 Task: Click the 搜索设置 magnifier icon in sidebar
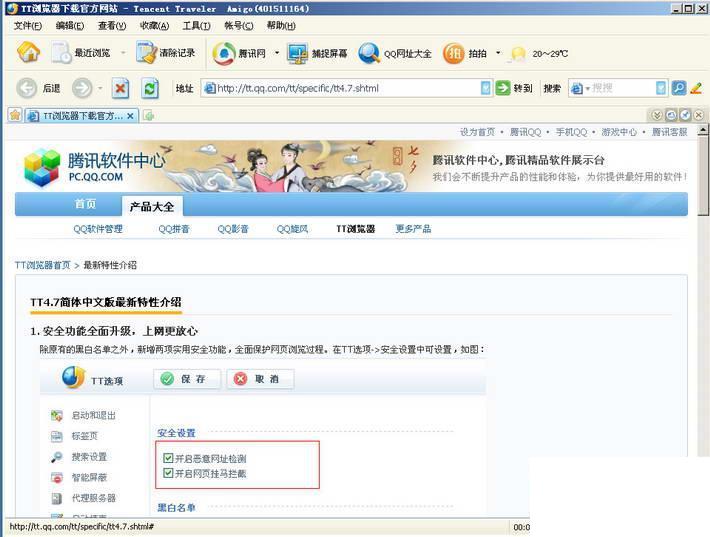point(57,457)
